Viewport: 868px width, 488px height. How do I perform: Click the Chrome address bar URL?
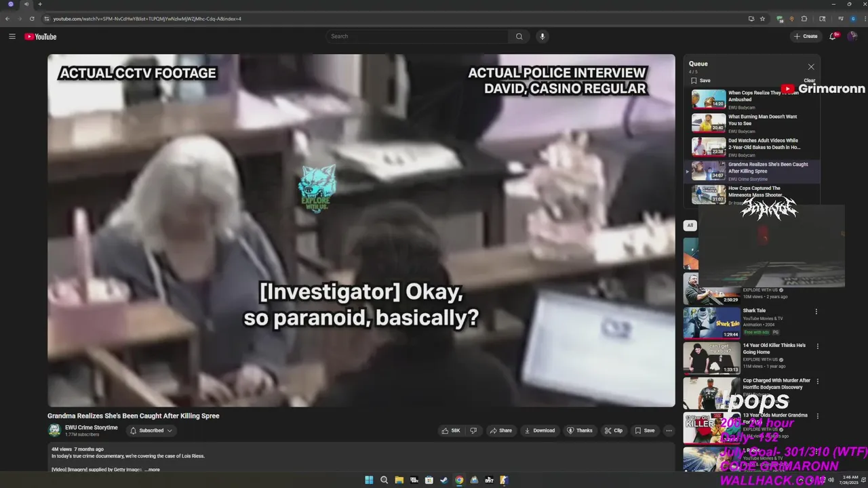tap(147, 19)
